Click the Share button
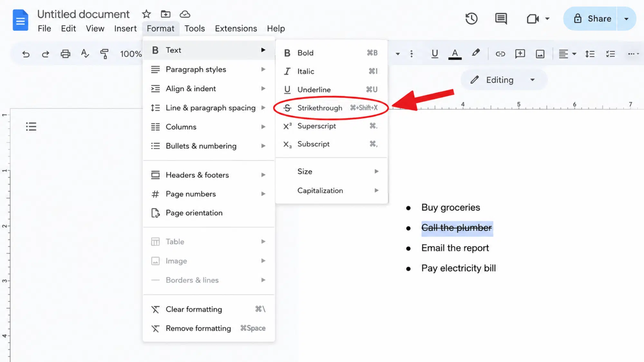The height and width of the screenshot is (362, 644). click(x=590, y=19)
